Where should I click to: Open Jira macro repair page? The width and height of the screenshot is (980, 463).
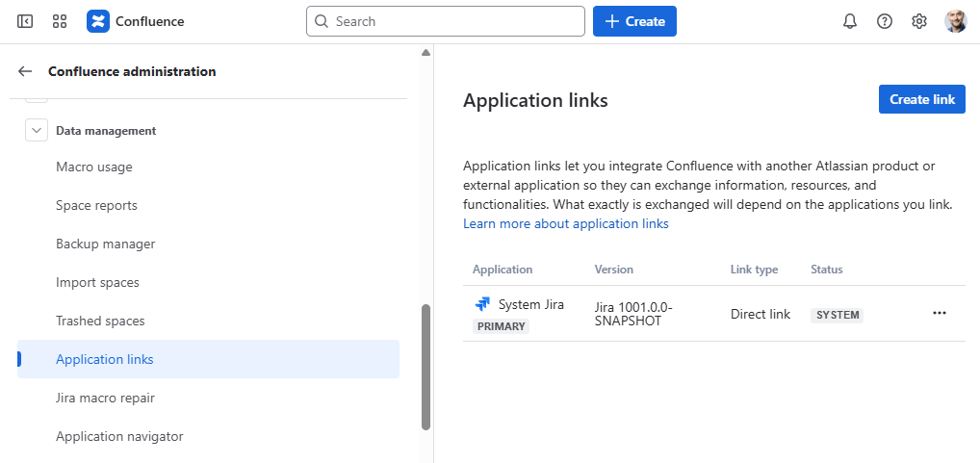[105, 399]
